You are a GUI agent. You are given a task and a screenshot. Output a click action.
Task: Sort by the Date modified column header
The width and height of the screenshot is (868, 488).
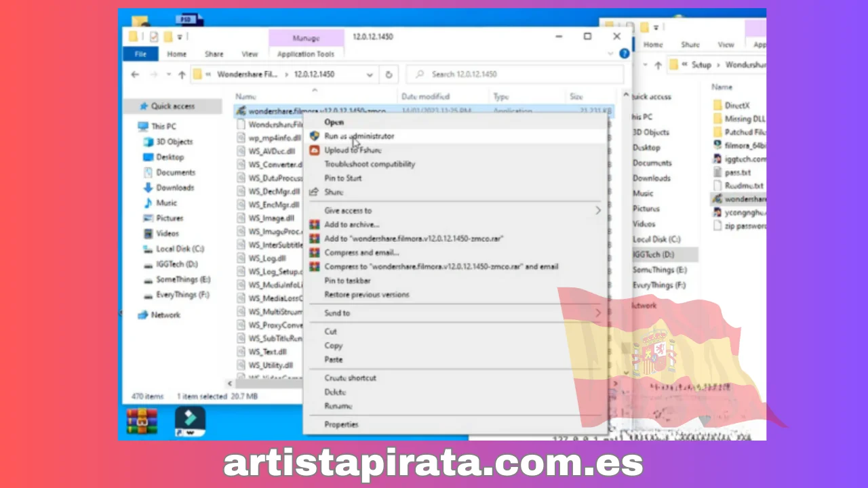tap(425, 97)
